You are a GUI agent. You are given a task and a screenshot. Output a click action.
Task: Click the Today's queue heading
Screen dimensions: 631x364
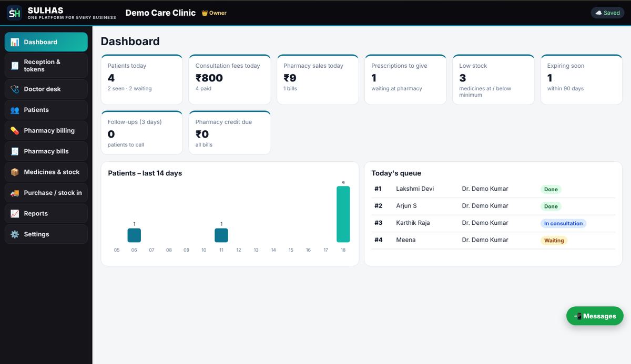pyautogui.click(x=396, y=173)
